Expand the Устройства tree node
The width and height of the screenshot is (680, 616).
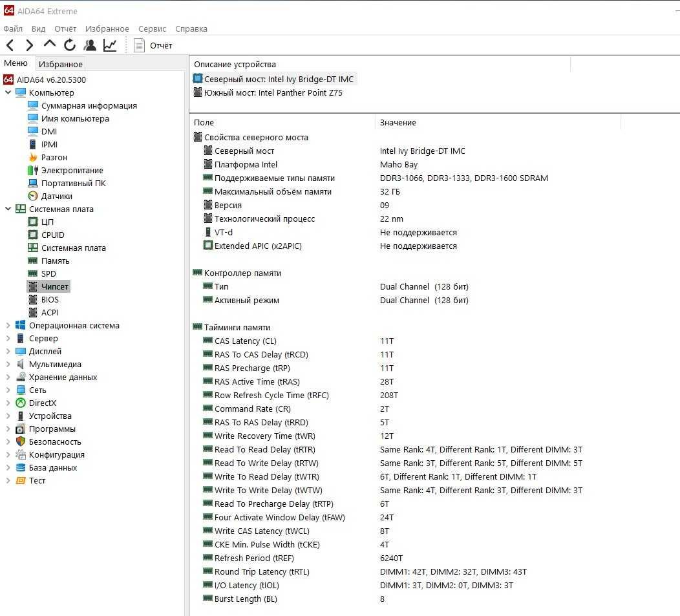(x=8, y=416)
